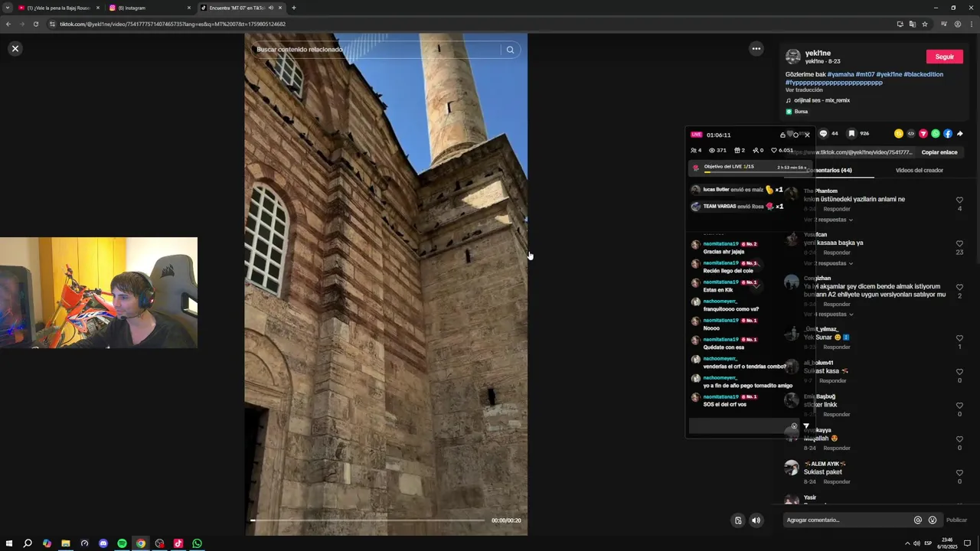
Task: Share the video to WhatsApp
Action: pyautogui.click(x=936, y=133)
